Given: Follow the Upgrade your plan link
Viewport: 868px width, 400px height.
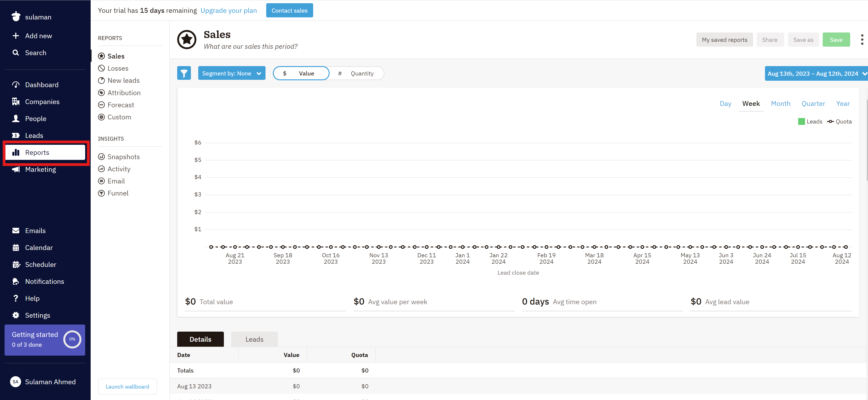Looking at the screenshot, I should click(x=228, y=11).
